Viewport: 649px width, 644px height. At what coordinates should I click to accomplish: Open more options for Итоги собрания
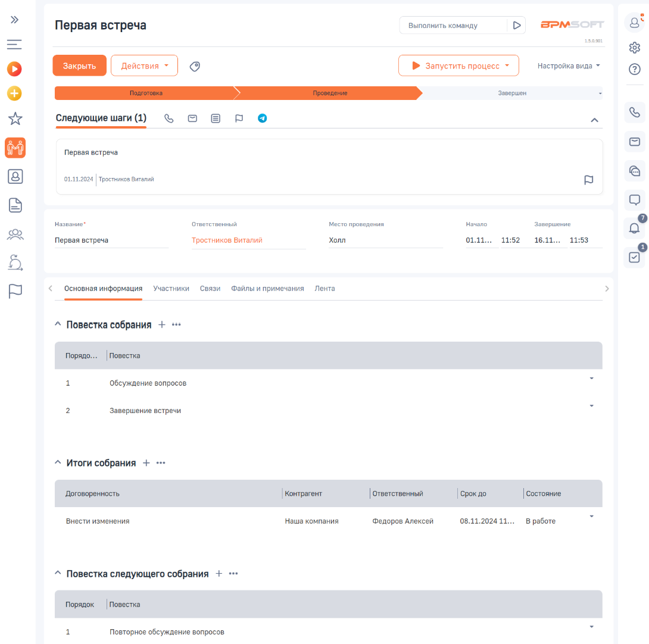[161, 463]
